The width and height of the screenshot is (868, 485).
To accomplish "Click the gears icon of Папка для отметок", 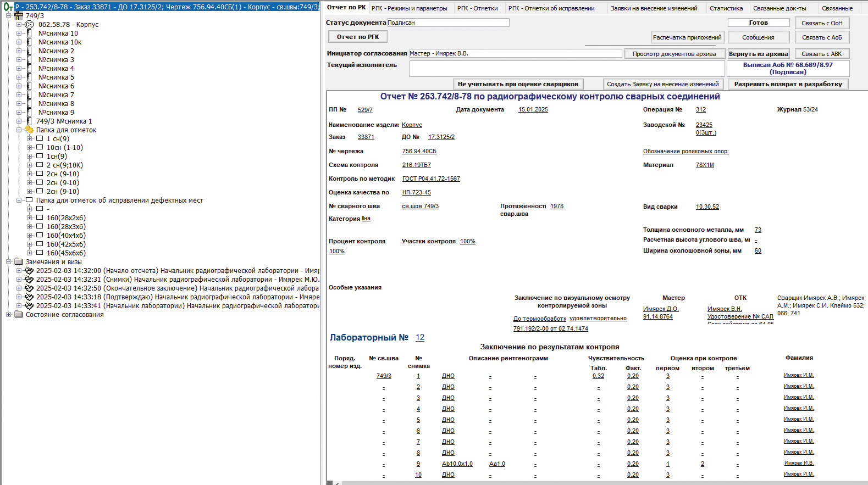I will click(29, 130).
